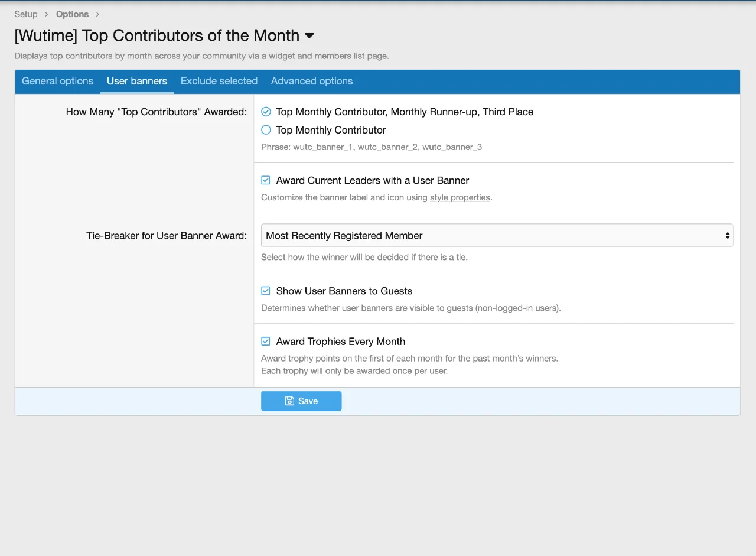Click the chevron after Options breadcrumb
This screenshot has width=756, height=556.
pyautogui.click(x=97, y=14)
